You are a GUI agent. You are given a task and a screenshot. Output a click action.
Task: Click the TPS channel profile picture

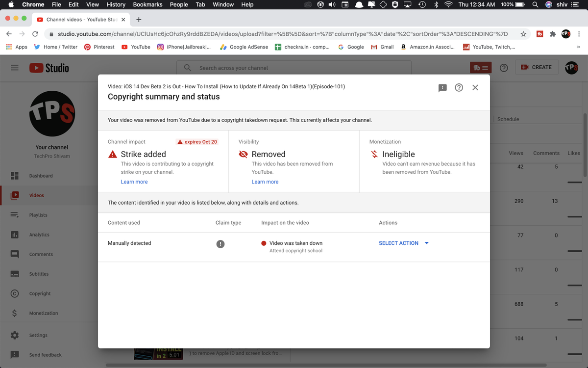click(x=52, y=114)
